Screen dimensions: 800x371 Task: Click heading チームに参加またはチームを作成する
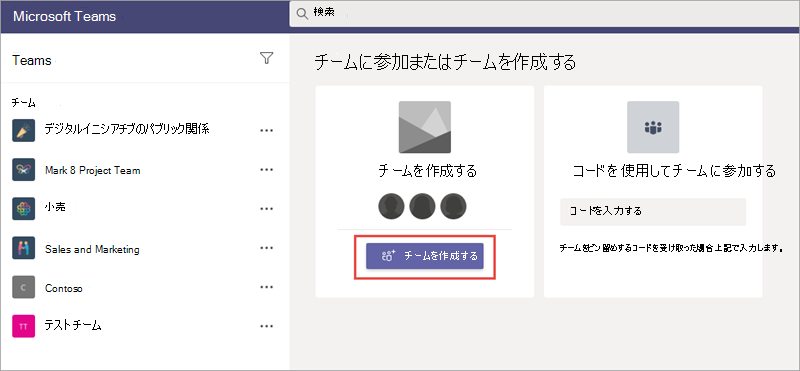click(x=444, y=62)
